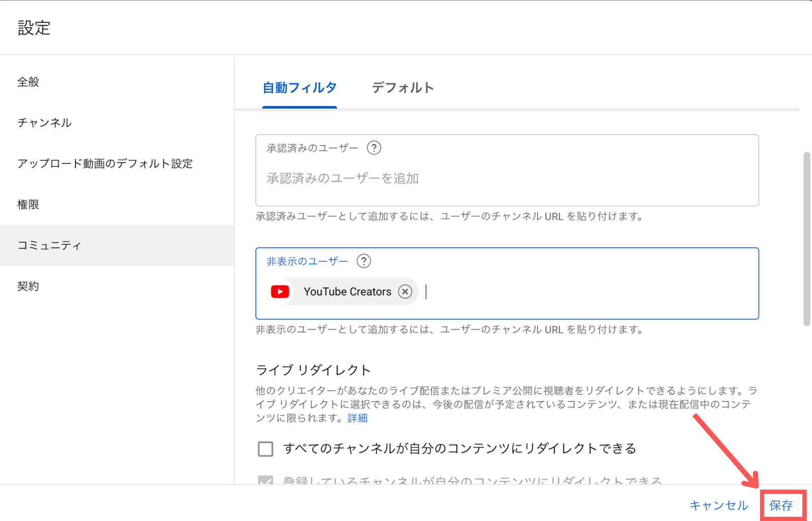Click the YouTube logo on Creators chip
The image size is (812, 521).
tap(280, 291)
